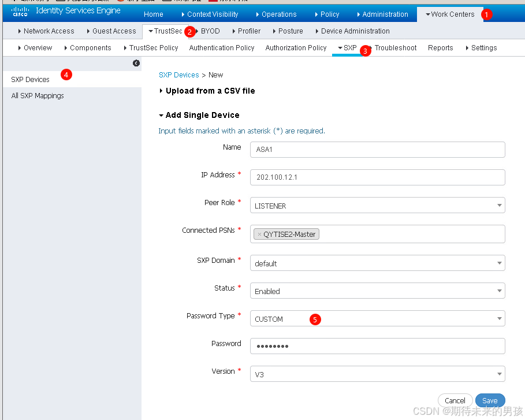Image resolution: width=525 pixels, height=420 pixels.
Task: Open the Home tab
Action: tap(154, 14)
